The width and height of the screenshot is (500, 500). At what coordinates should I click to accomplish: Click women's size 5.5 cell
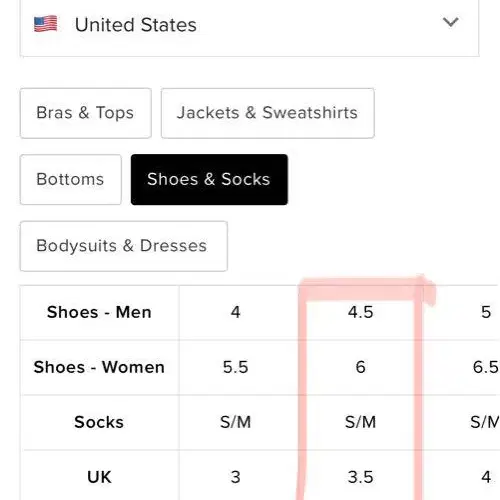tap(236, 367)
